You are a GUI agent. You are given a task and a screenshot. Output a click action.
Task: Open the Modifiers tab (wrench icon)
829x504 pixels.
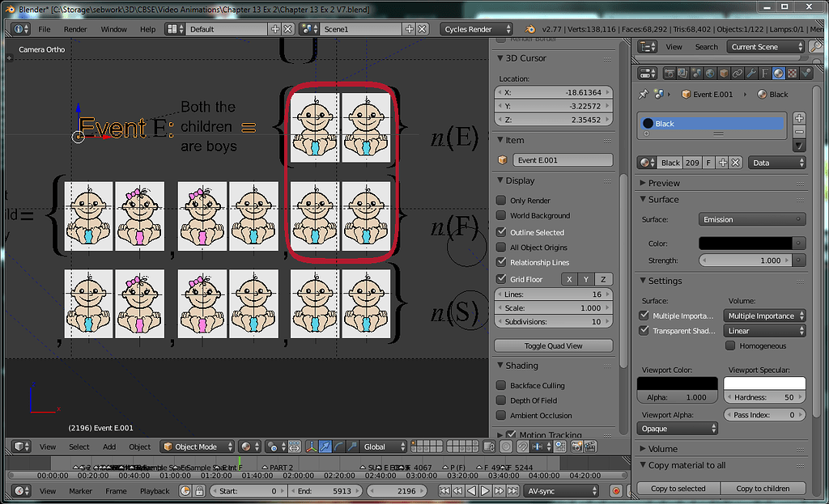[x=751, y=74]
